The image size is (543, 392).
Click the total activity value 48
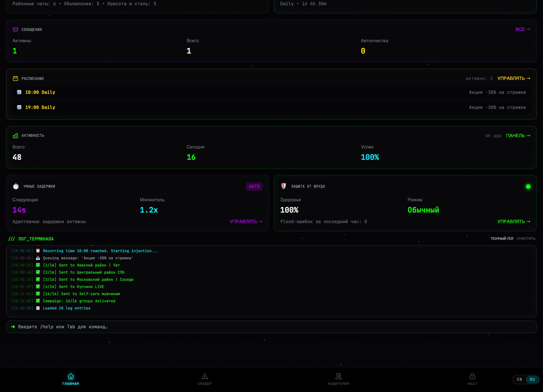(17, 157)
